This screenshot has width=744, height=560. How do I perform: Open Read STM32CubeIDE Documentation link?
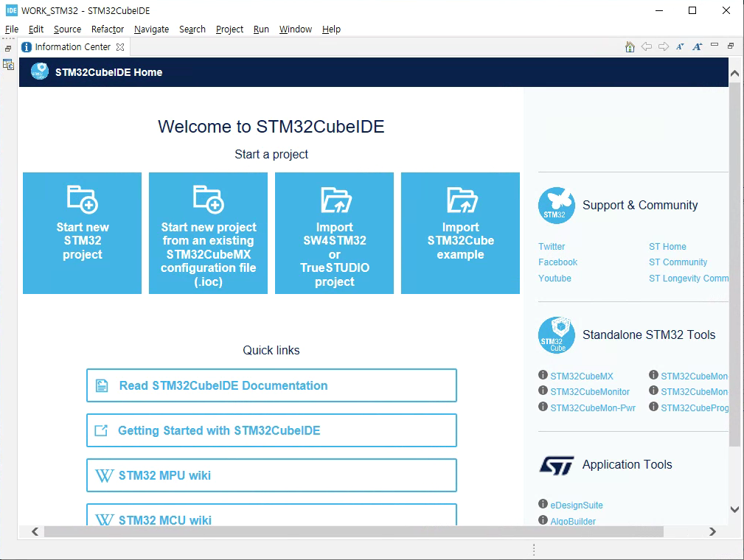click(271, 385)
